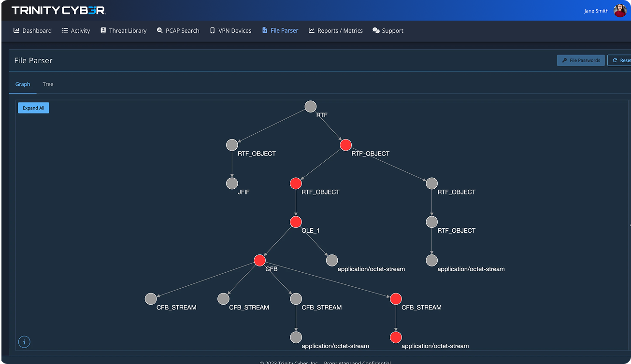Click the OLE_1 label

311,231
